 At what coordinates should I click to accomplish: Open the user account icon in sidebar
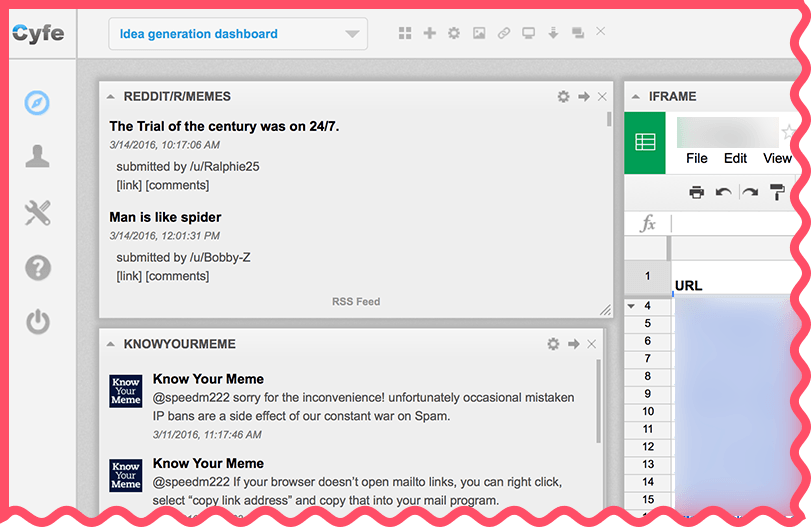coord(37,156)
